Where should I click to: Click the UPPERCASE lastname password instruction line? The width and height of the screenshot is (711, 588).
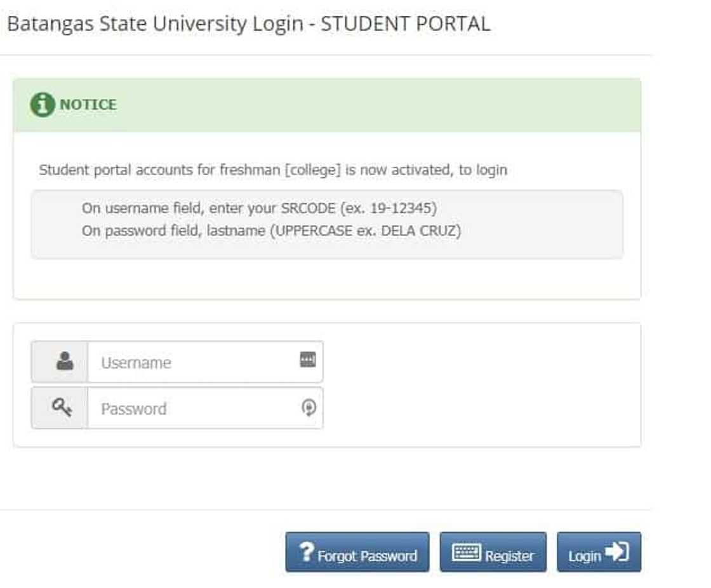271,231
